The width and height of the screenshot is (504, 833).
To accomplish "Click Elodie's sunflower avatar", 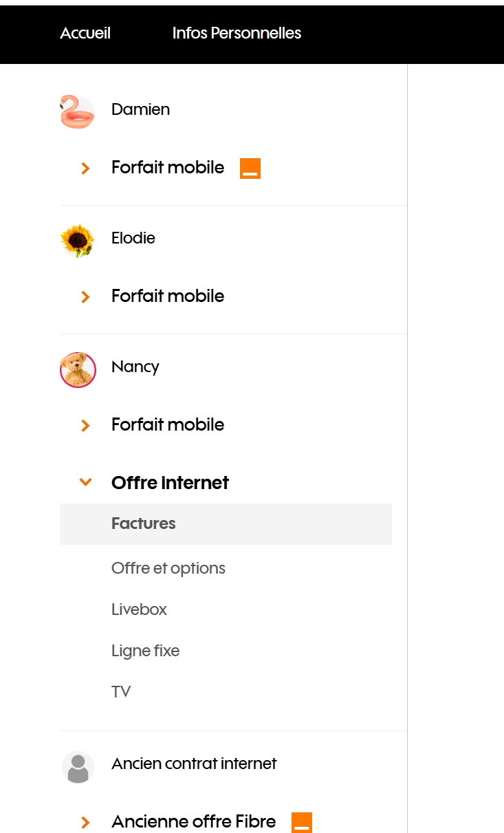I will click(x=77, y=240).
